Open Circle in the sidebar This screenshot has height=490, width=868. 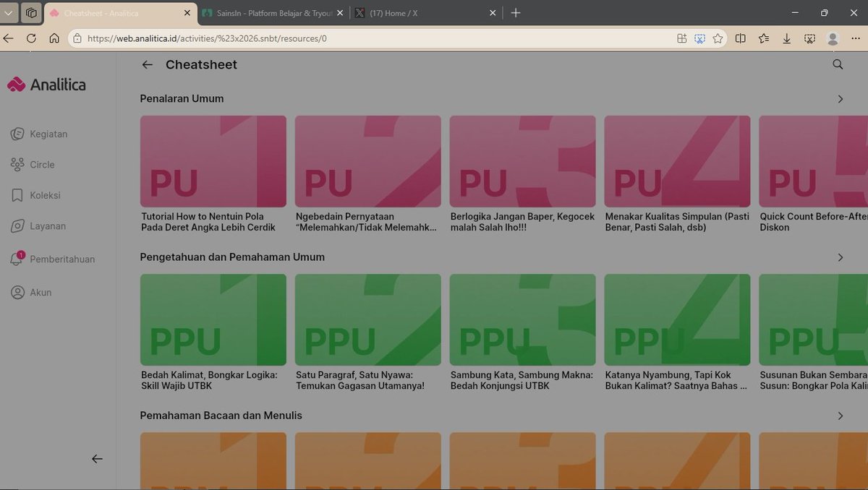33,165
